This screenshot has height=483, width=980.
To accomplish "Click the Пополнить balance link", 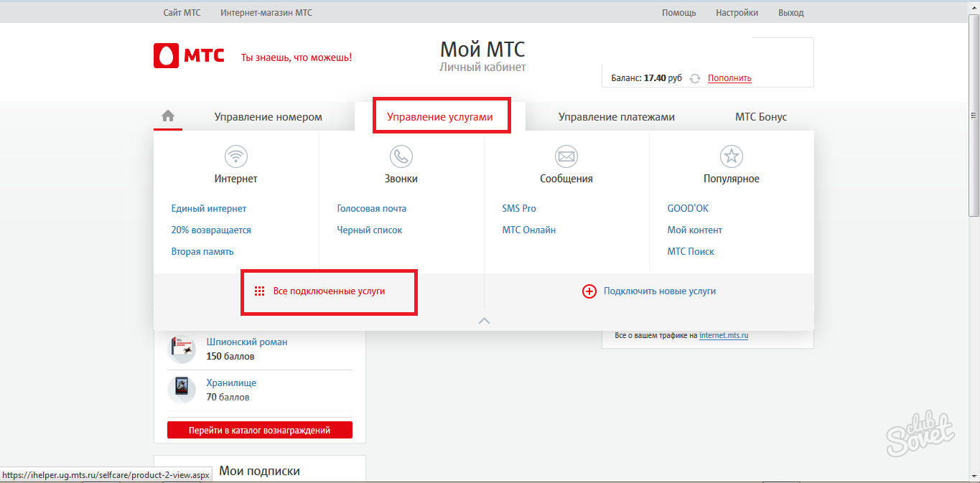I will tap(729, 78).
